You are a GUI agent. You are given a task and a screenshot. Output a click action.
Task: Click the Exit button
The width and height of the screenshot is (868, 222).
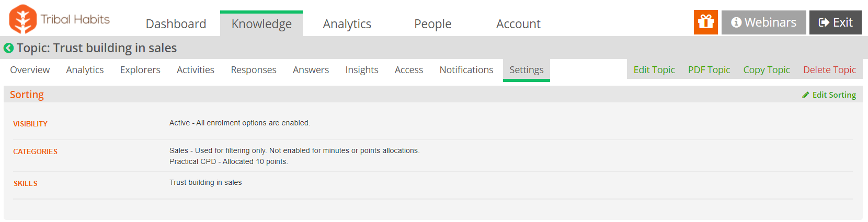tap(836, 22)
